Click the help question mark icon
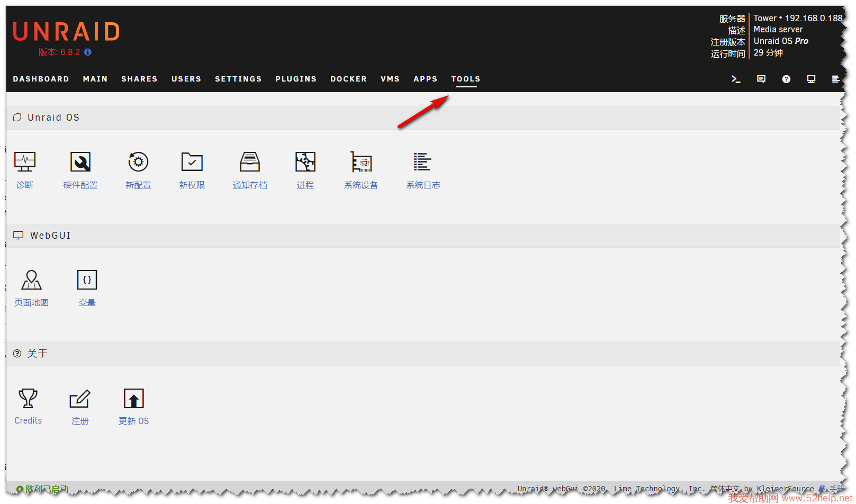Viewport: 856px width, 504px height. (786, 79)
